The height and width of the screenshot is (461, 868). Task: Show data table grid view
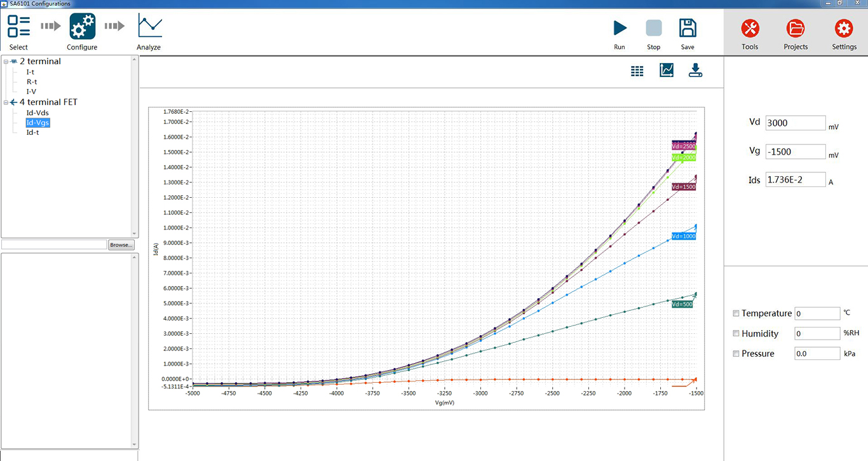point(637,71)
